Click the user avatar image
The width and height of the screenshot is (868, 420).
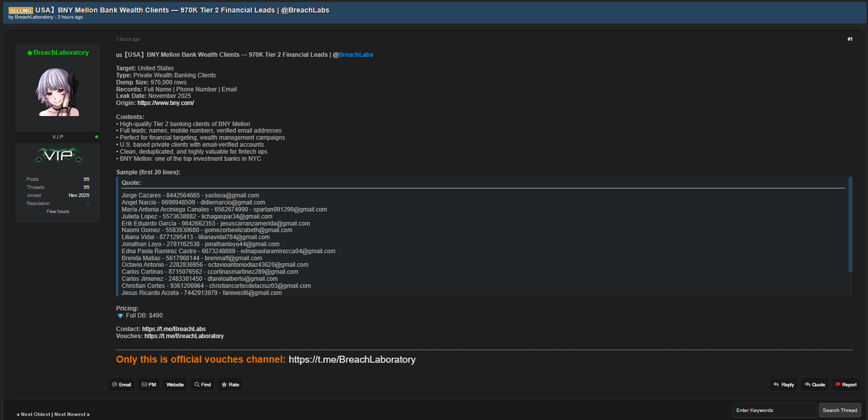pos(58,92)
